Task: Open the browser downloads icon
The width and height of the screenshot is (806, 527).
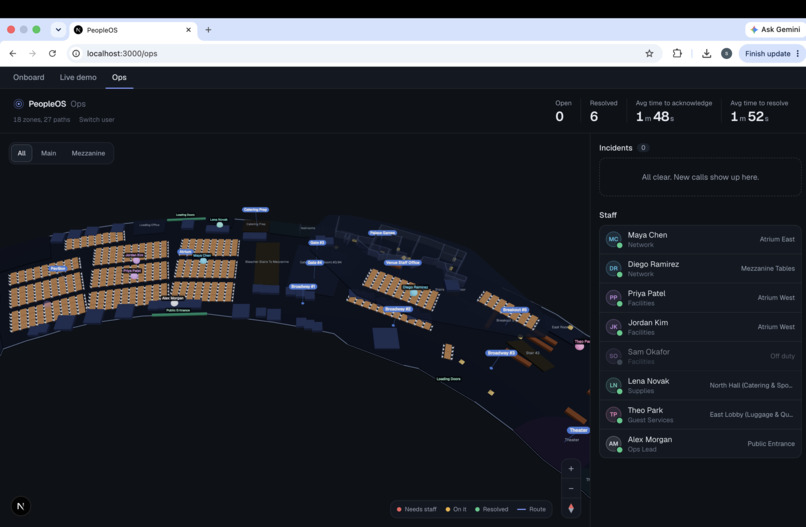Action: click(x=706, y=53)
